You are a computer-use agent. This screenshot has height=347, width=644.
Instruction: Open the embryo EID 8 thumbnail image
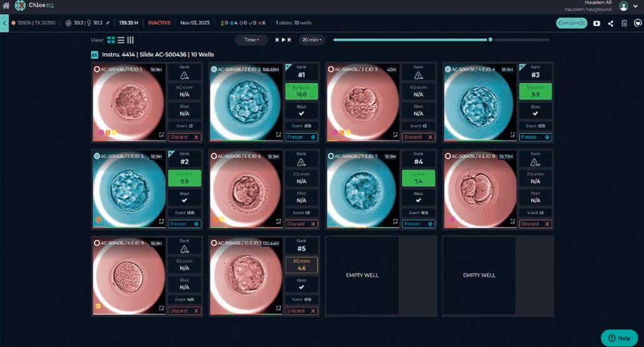pos(479,189)
